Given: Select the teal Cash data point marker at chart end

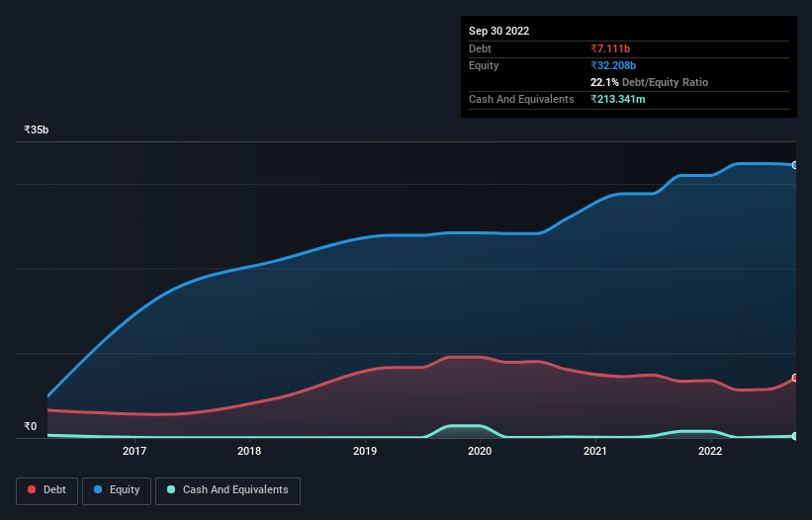Looking at the screenshot, I should pyautogui.click(x=795, y=436).
